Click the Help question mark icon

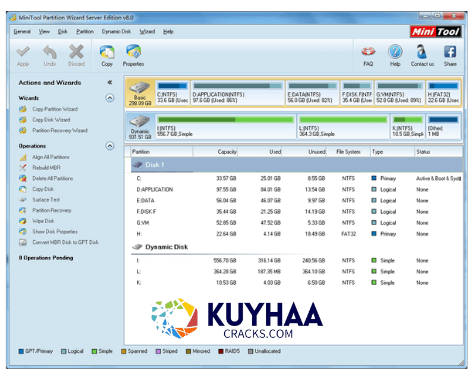coord(395,52)
